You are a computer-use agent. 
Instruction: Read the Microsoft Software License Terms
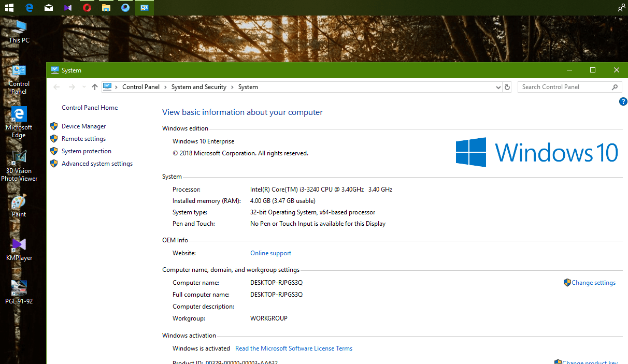294,348
